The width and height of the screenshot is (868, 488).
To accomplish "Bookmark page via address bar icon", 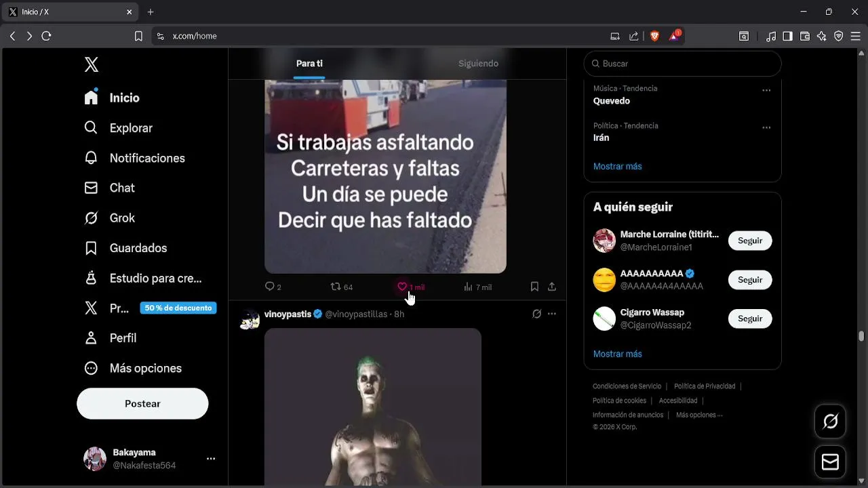I will point(138,36).
